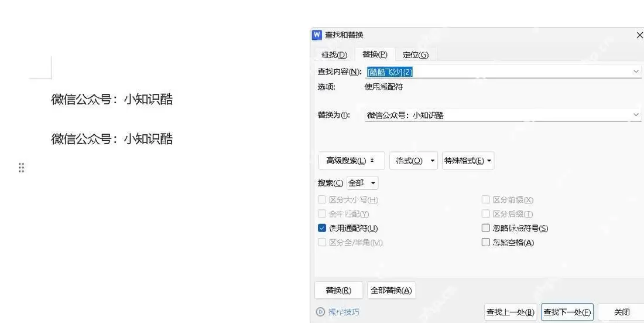Toggle the 全字匹配(Y) checkbox
The height and width of the screenshot is (323, 644).
tap(321, 214)
